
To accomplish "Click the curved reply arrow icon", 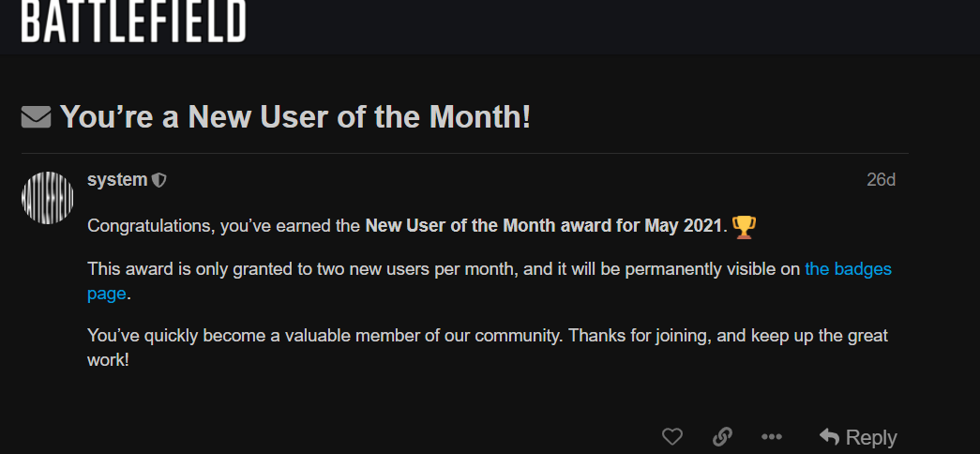I will click(x=829, y=436).
